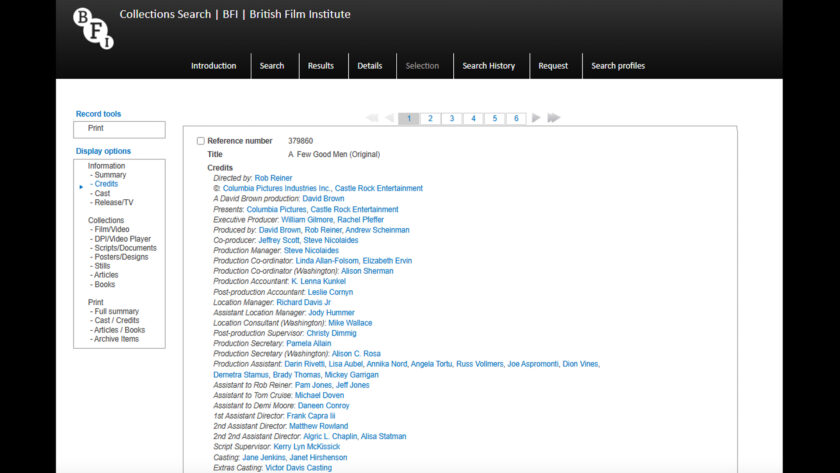Open William Gilmore executive producer link
Viewport: 840px width, 473px height.
pyautogui.click(x=307, y=220)
